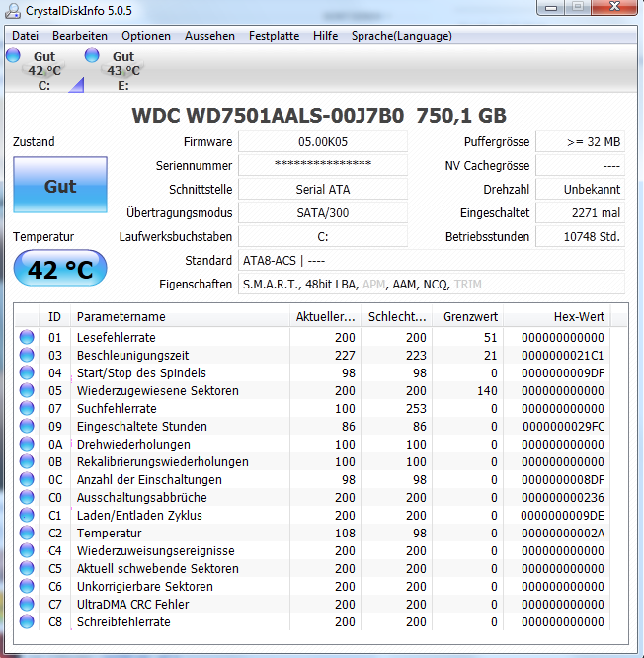Open the Bearbeiten menu
The height and width of the screenshot is (658, 644).
(80, 36)
